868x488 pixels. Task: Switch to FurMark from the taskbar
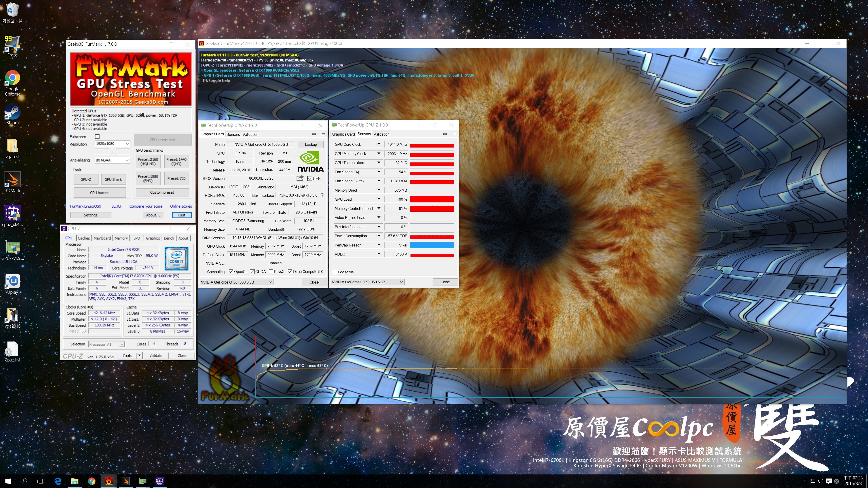(x=108, y=481)
